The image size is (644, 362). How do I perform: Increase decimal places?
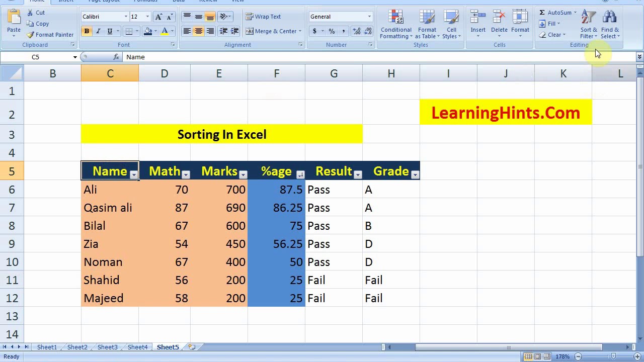pyautogui.click(x=357, y=31)
